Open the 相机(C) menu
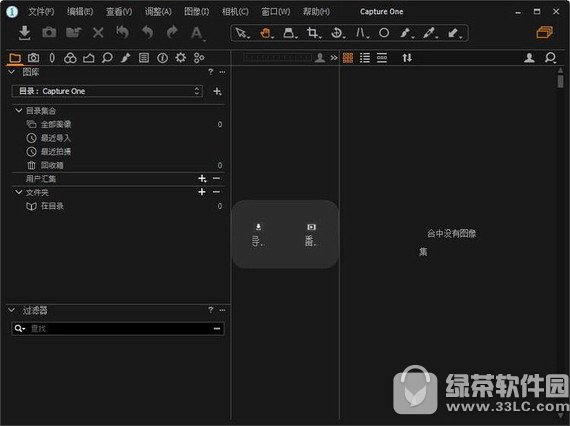Image resolution: width=570 pixels, height=426 pixels. pos(235,12)
